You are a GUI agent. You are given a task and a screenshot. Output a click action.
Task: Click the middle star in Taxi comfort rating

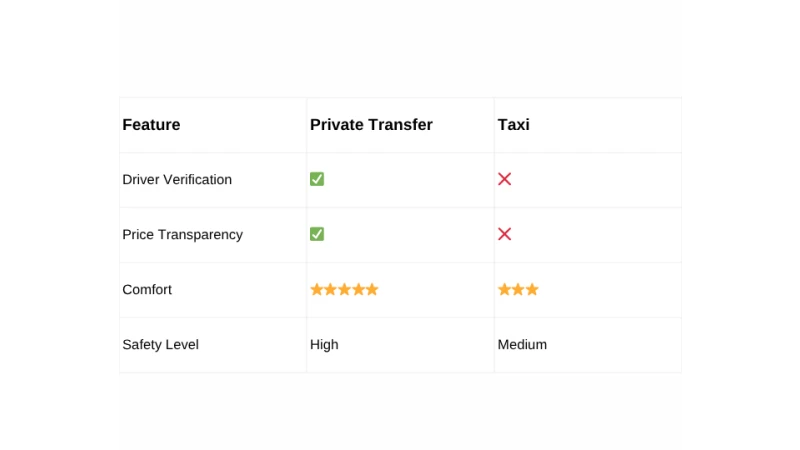tap(518, 289)
